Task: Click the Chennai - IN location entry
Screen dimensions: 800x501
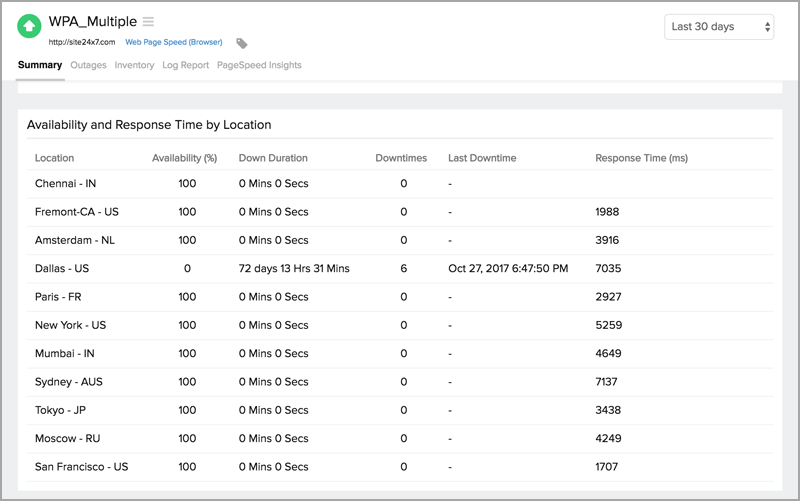Action: (66, 184)
